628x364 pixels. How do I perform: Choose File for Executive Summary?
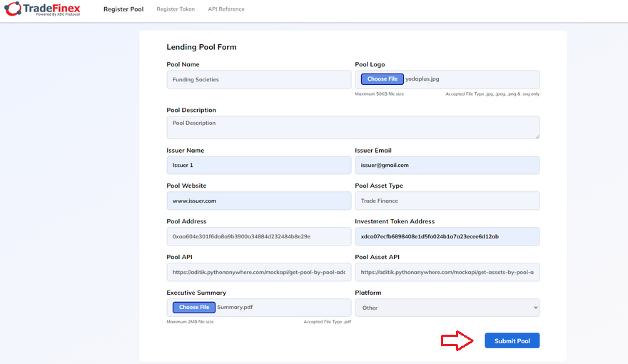(194, 308)
